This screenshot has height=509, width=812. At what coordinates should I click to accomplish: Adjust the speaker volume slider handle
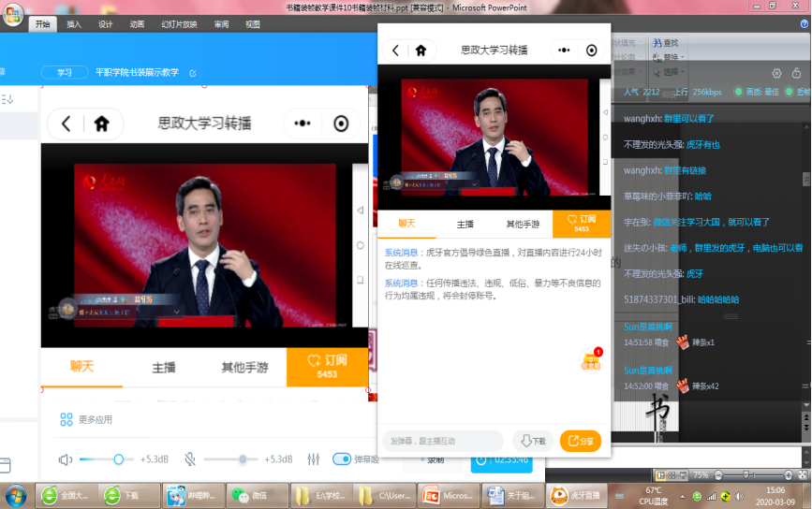click(x=119, y=459)
